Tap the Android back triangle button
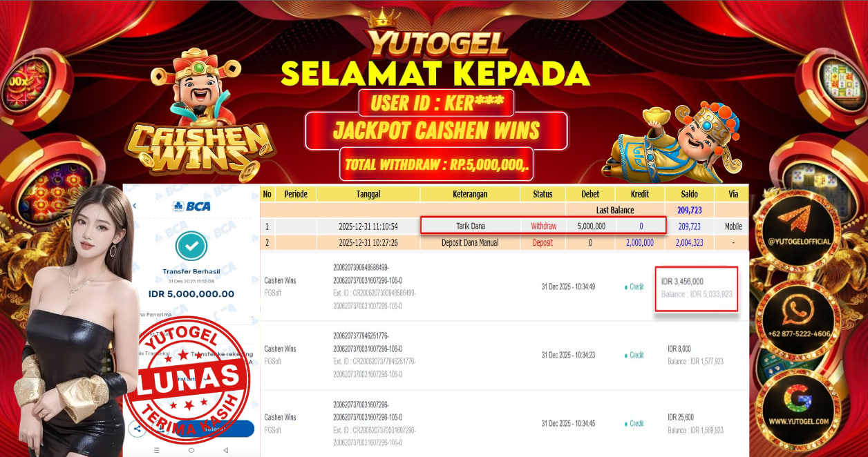 point(225,450)
